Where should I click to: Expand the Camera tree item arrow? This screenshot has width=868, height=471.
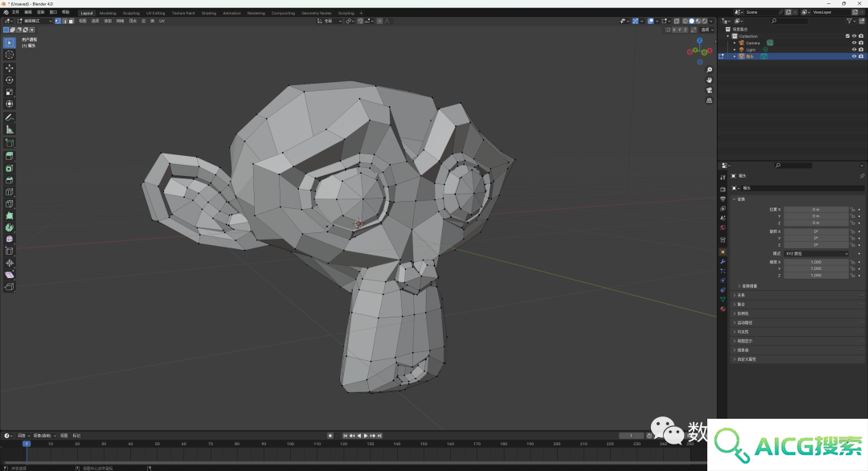pyautogui.click(x=735, y=43)
